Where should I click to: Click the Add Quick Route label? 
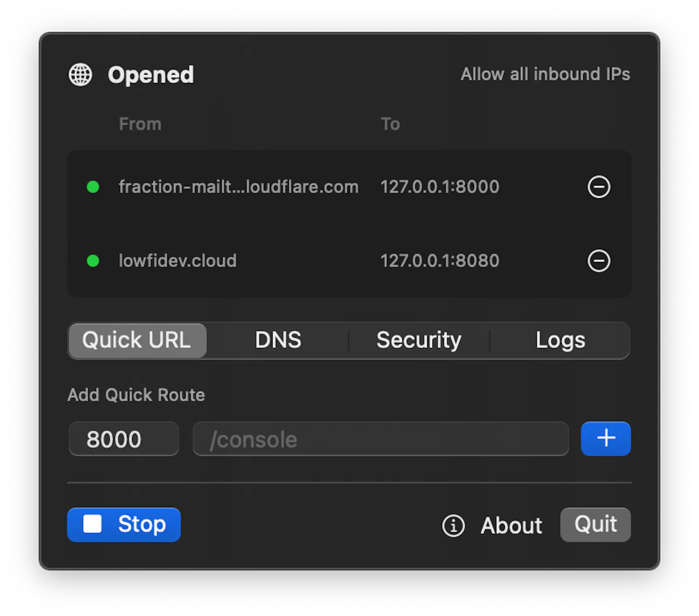coord(136,395)
